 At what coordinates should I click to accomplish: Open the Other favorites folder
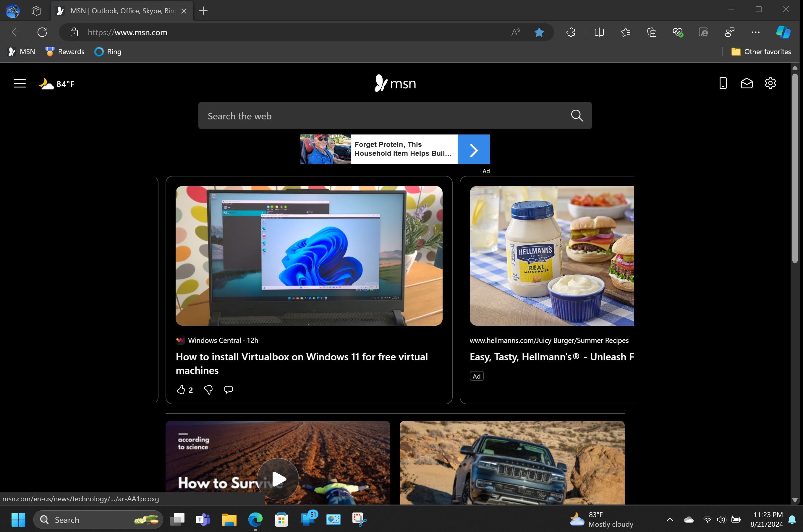[761, 51]
